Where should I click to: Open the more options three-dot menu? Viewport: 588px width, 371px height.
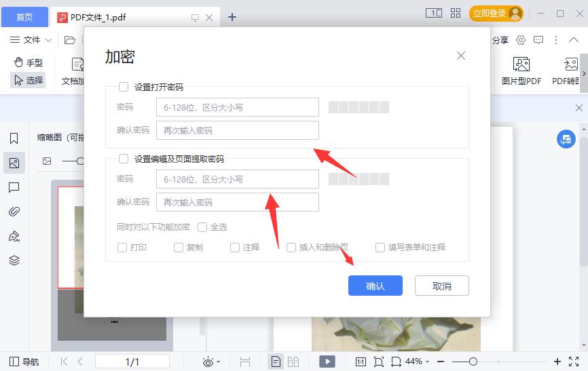pos(556,40)
